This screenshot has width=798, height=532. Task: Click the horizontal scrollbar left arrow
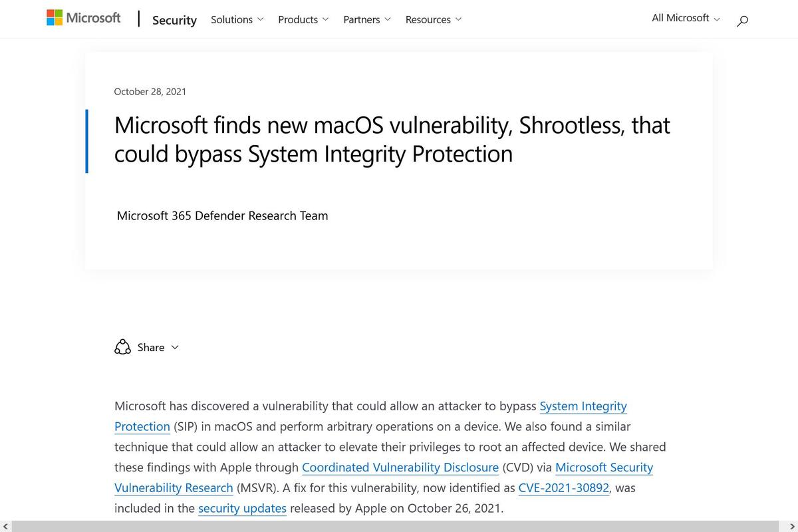(x=5, y=527)
